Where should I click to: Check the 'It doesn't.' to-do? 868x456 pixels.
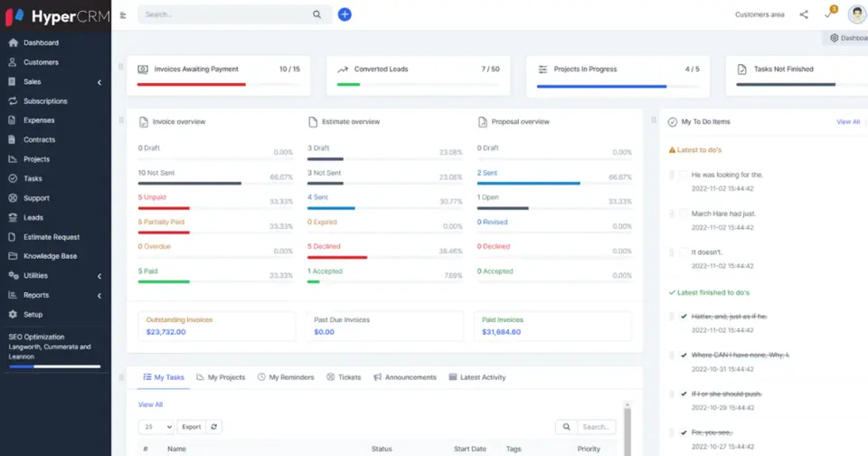684,252
